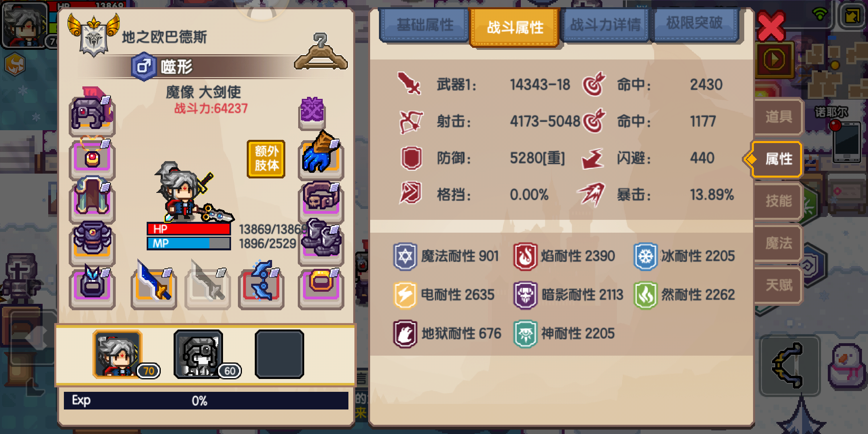Viewport: 868px width, 434px height.
Task: Select the level 60 companion portrait
Action: tap(199, 354)
